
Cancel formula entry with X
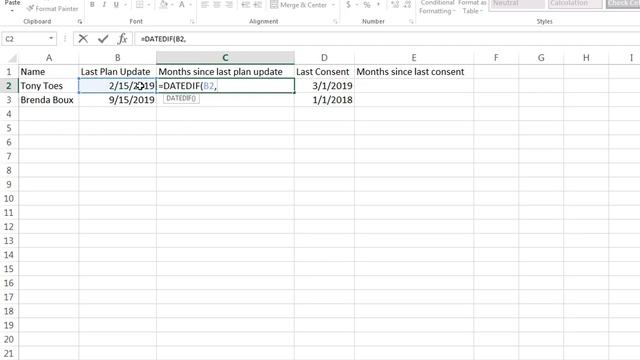coord(83,39)
